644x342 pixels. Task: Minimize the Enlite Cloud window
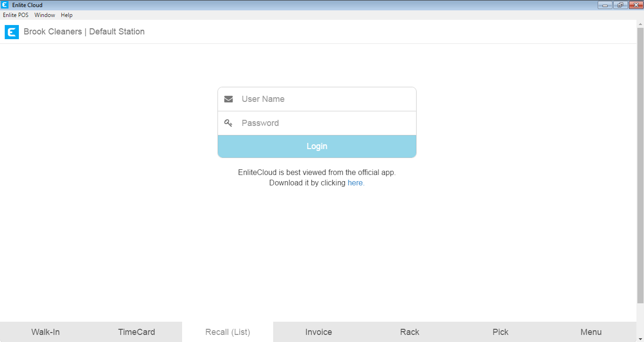pos(605,5)
